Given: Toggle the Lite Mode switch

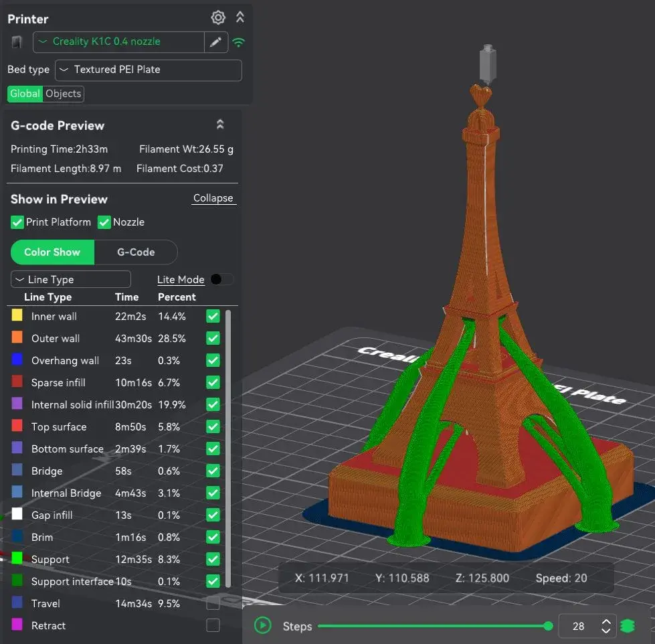Looking at the screenshot, I should pos(222,279).
